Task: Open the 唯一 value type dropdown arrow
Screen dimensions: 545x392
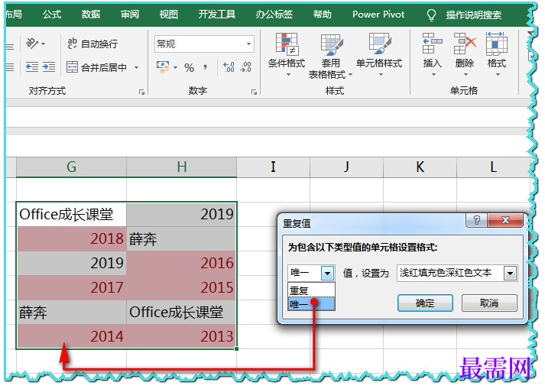Action: tap(327, 273)
